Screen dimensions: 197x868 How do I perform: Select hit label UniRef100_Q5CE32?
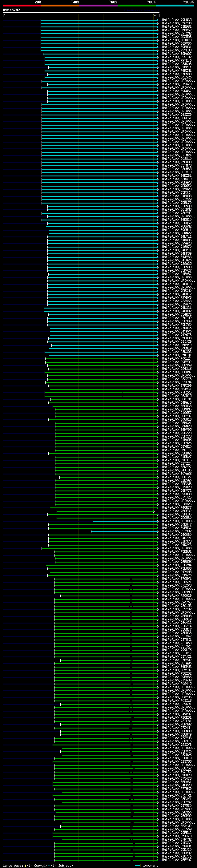click(176, 511)
